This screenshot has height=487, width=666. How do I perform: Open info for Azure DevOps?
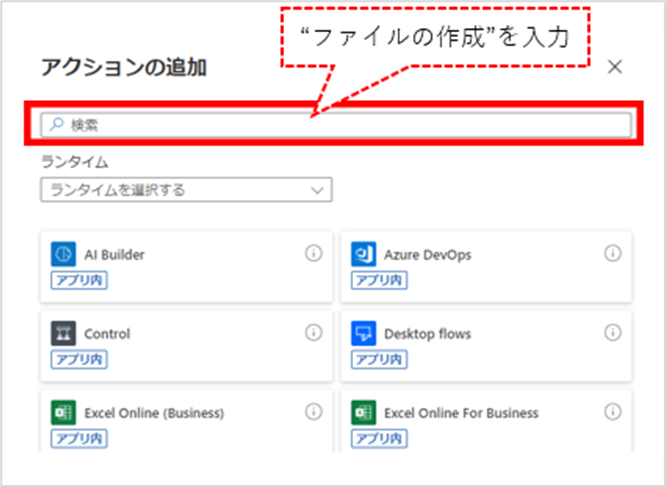(613, 253)
